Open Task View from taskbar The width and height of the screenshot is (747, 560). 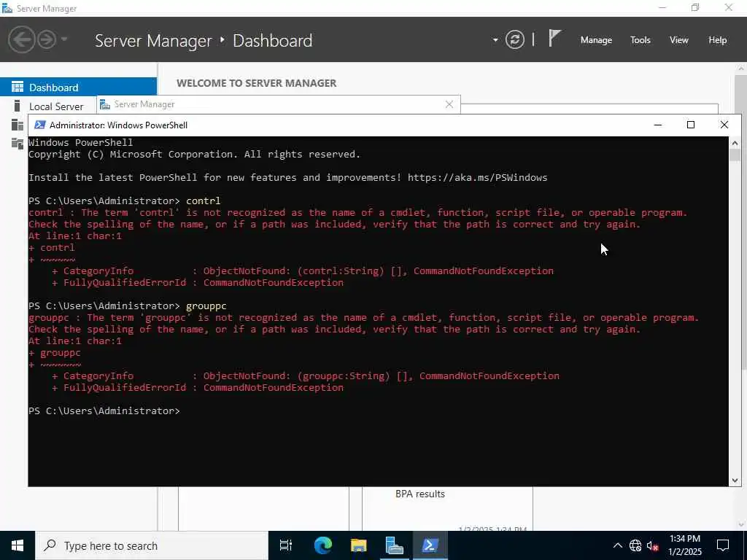tap(286, 545)
